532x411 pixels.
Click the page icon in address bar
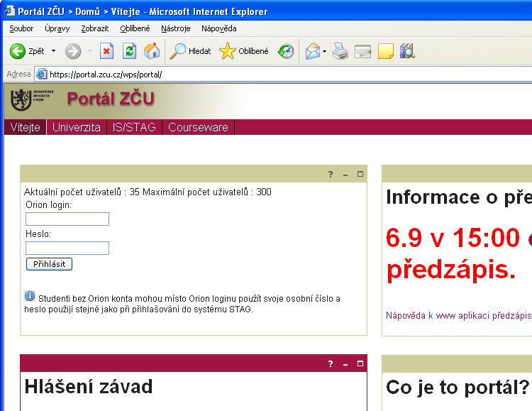tap(41, 74)
